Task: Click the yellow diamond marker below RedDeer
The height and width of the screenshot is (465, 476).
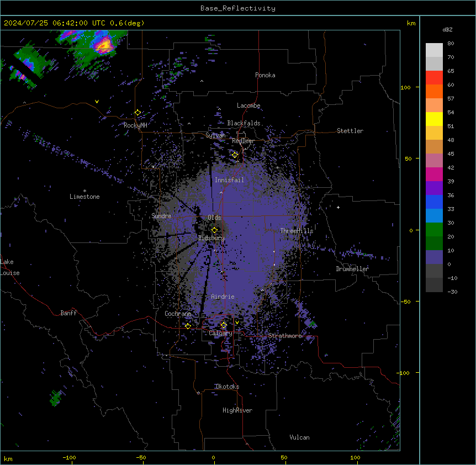Action: coord(235,155)
